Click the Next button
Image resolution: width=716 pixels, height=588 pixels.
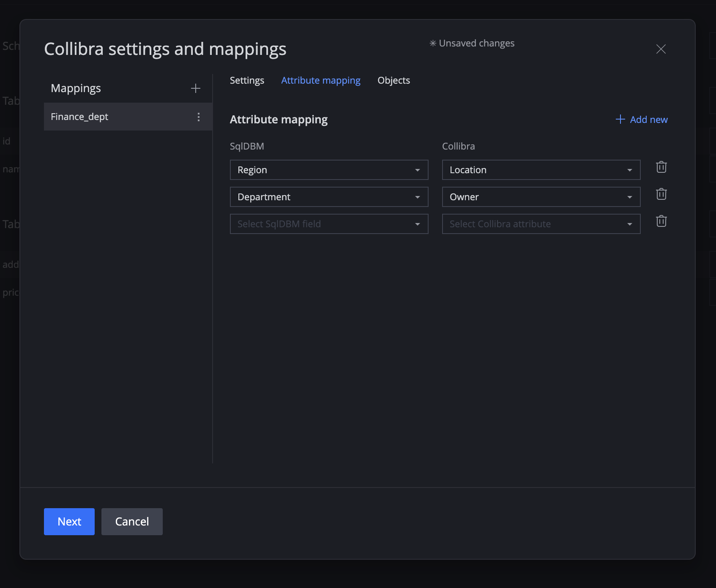tap(69, 522)
